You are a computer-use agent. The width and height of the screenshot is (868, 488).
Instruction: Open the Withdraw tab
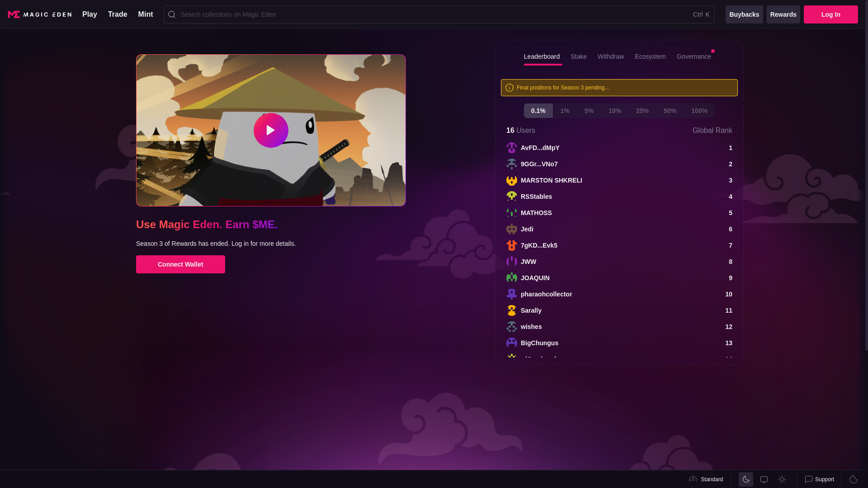click(x=611, y=56)
